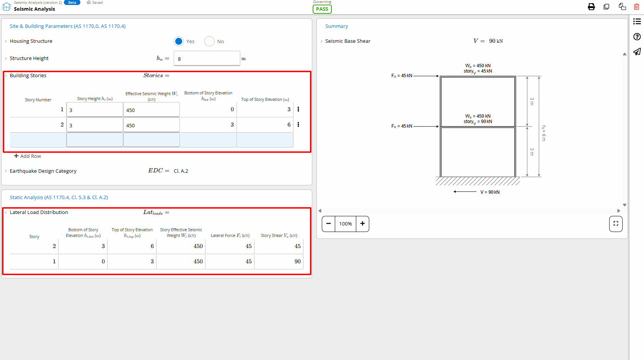
Task: Click Top of Story Elevation value 6 in stories table
Action: click(x=289, y=125)
